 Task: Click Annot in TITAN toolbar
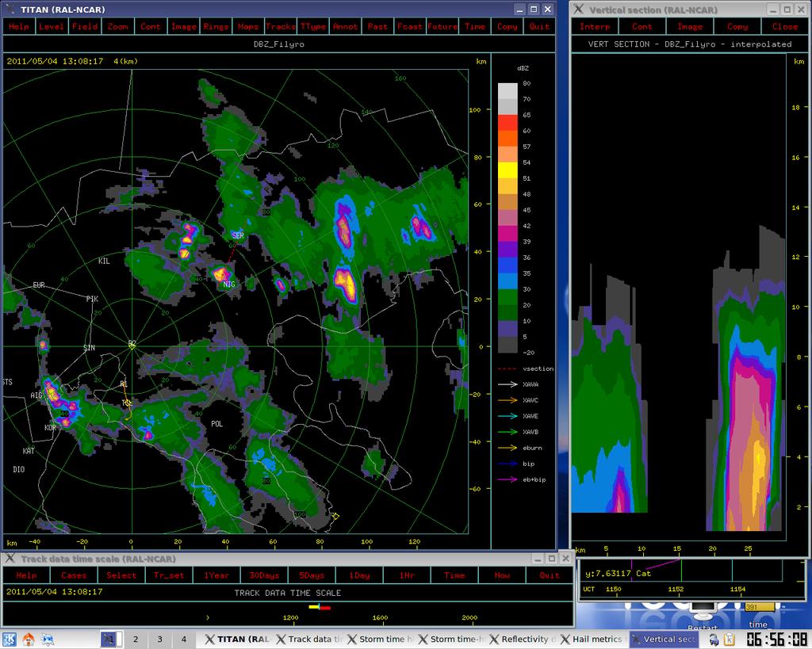[x=346, y=26]
